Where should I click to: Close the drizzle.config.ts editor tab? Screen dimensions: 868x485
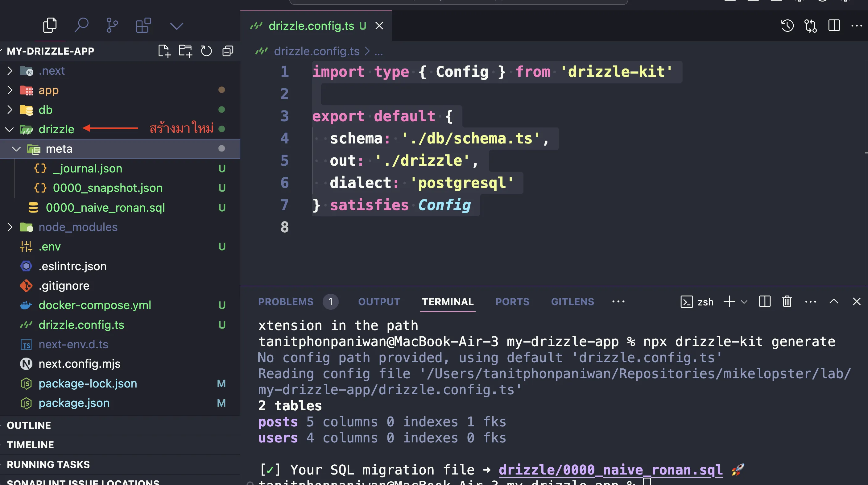[x=379, y=26]
